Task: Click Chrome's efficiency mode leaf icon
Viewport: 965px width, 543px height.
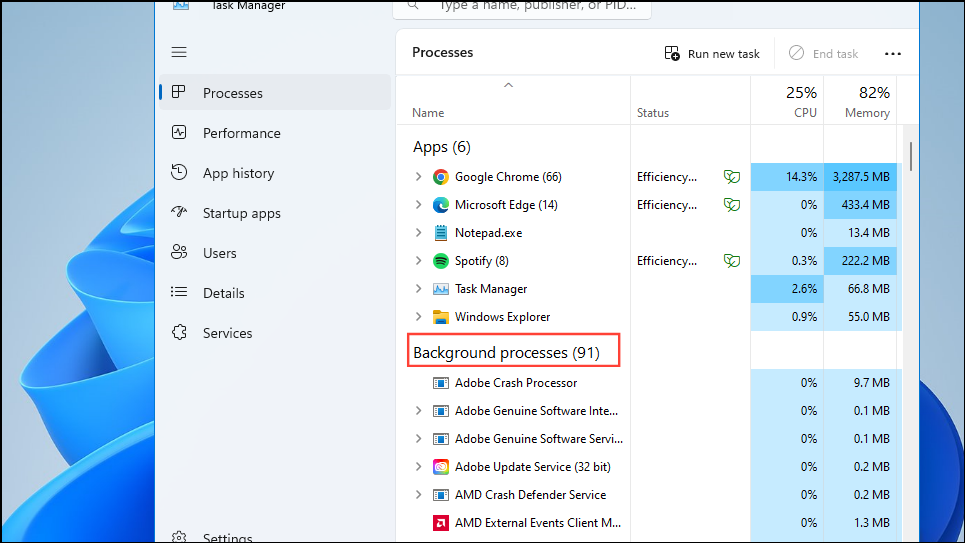Action: click(732, 177)
